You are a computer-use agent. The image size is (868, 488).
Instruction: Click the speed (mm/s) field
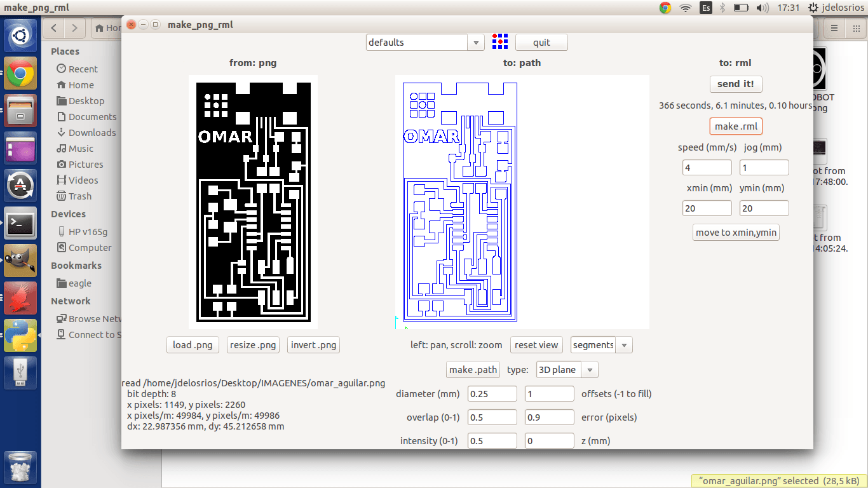click(707, 168)
